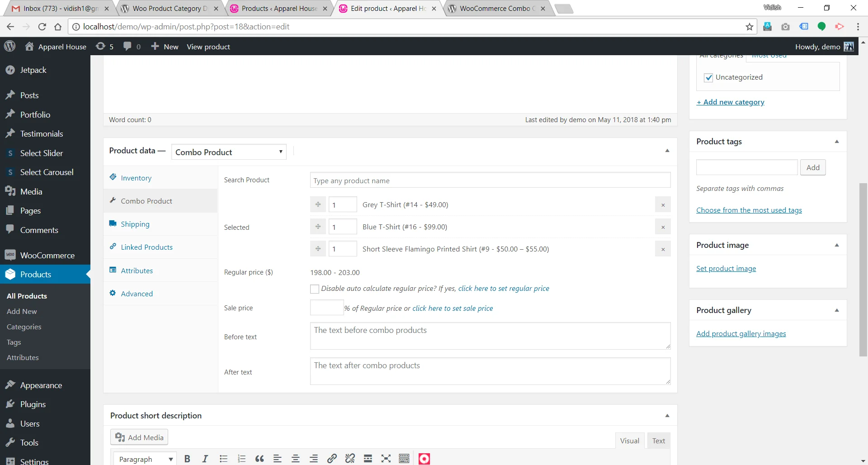Focus the Search Product input field
This screenshot has height=465, width=868.
tap(490, 180)
